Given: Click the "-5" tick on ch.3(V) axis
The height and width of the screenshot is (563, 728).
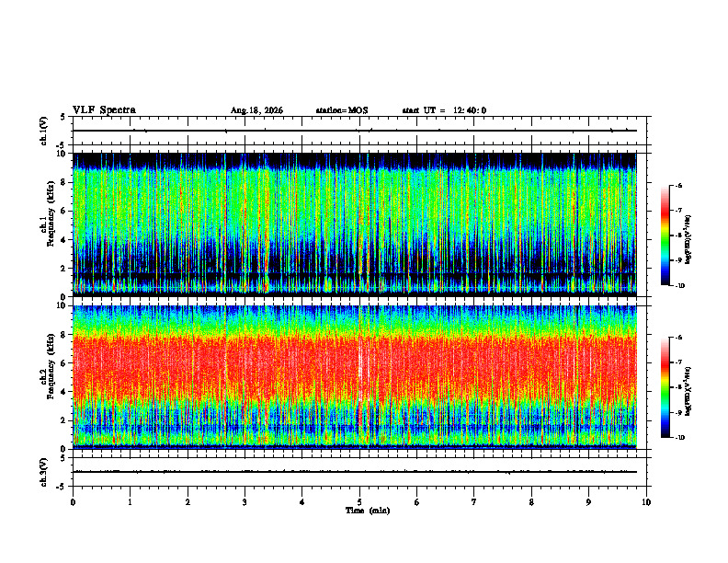Looking at the screenshot, I should pos(62,487).
